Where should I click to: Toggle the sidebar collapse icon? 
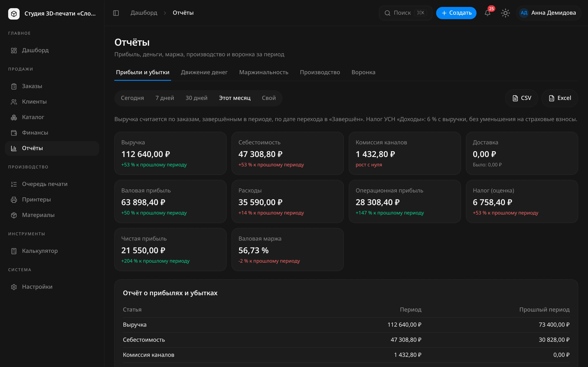pyautogui.click(x=116, y=13)
